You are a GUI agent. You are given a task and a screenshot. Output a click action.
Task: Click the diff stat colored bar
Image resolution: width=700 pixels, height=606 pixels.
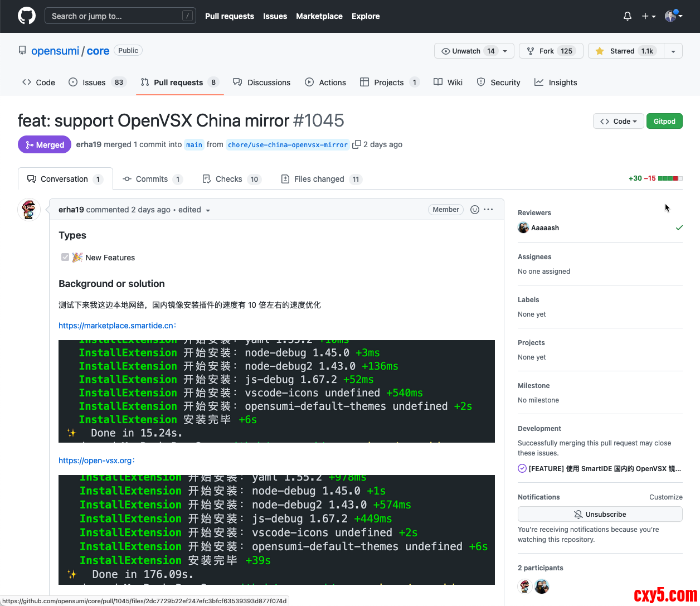click(670, 178)
